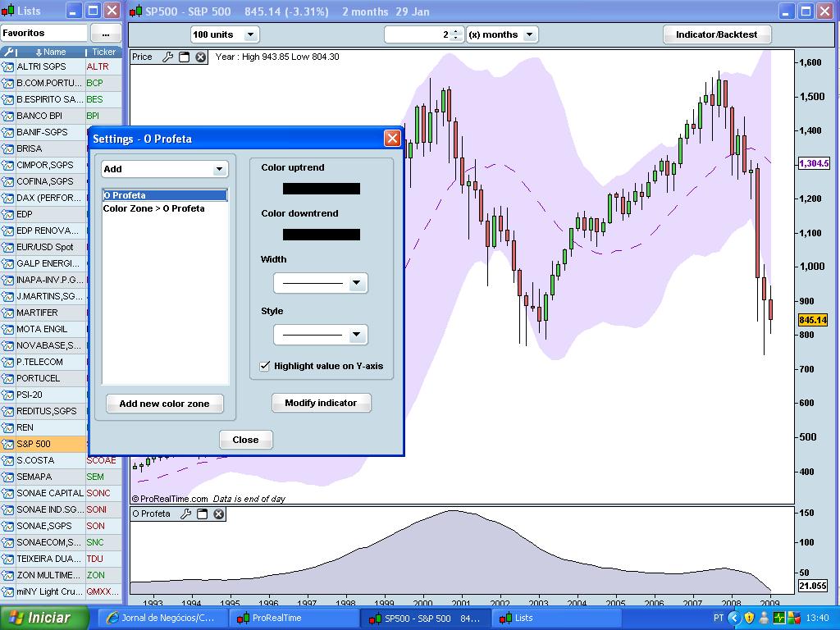Uncheck Highlight value on Y-axis
The image size is (840, 630).
tap(265, 366)
